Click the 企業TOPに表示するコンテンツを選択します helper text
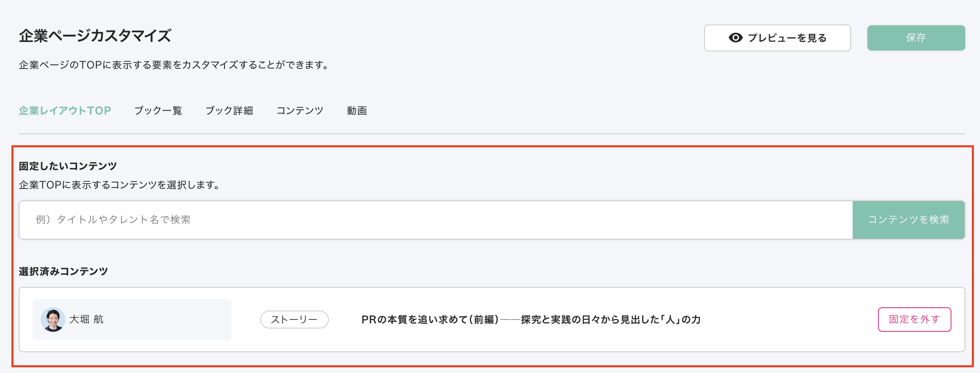This screenshot has width=980, height=373. tap(120, 185)
